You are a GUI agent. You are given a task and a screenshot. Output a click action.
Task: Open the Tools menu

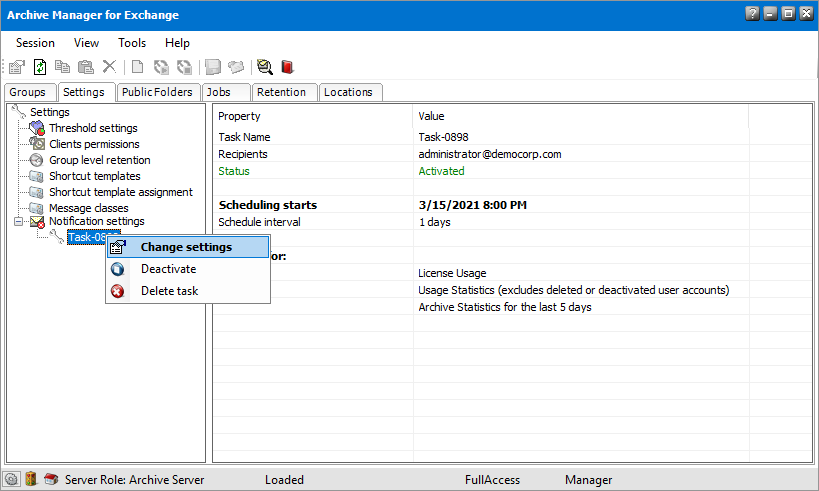tap(132, 43)
